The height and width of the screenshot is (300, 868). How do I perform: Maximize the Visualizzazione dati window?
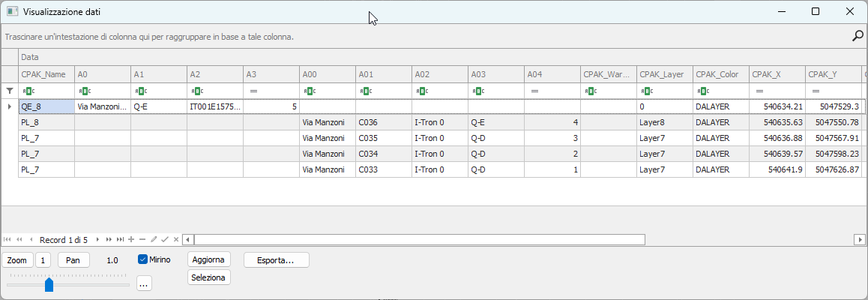(815, 11)
